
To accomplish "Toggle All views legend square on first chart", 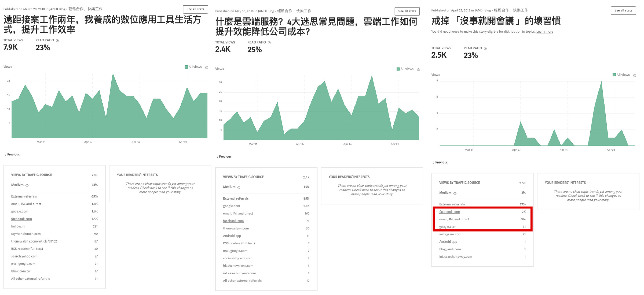I will click(186, 67).
